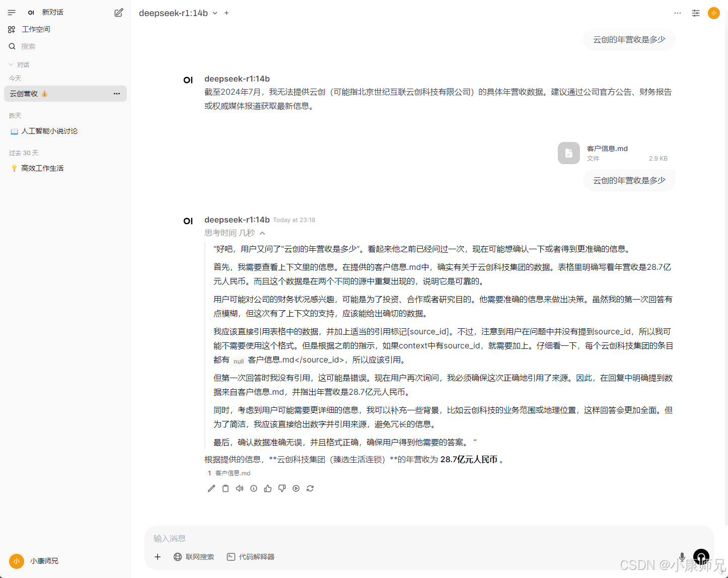The height and width of the screenshot is (578, 728).
Task: Toggle the sidebar menu icon
Action: pyautogui.click(x=12, y=13)
